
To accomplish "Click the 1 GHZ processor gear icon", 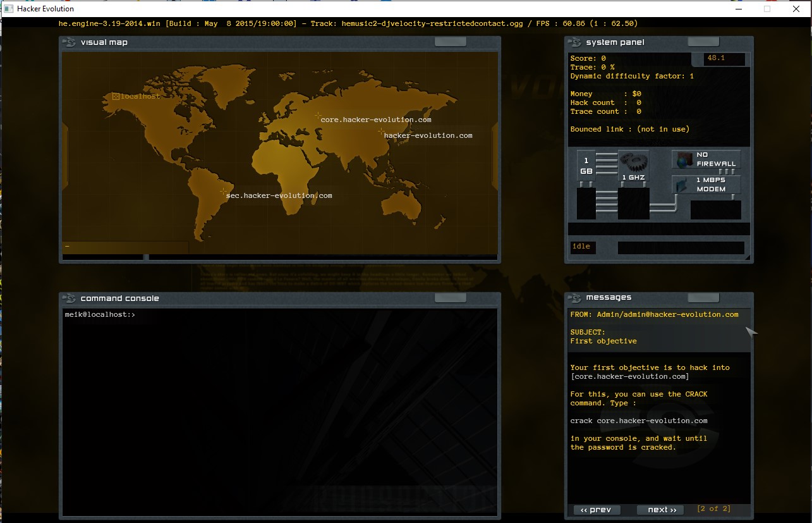I will coord(633,167).
